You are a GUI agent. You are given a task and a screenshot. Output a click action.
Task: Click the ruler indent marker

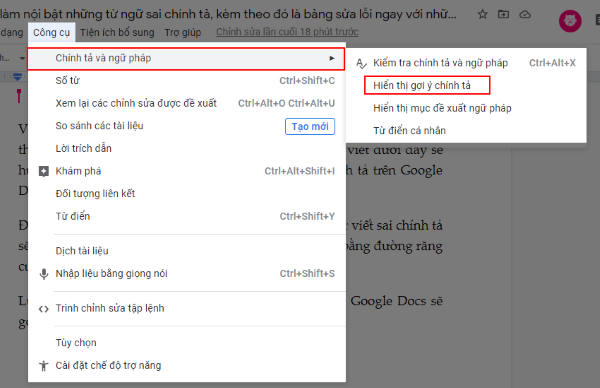pos(17,77)
